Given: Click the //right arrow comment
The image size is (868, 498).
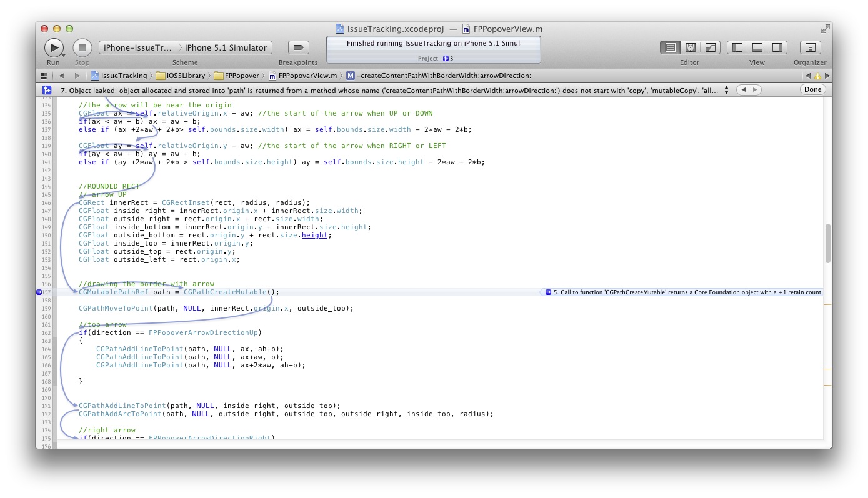Looking at the screenshot, I should tap(107, 430).
